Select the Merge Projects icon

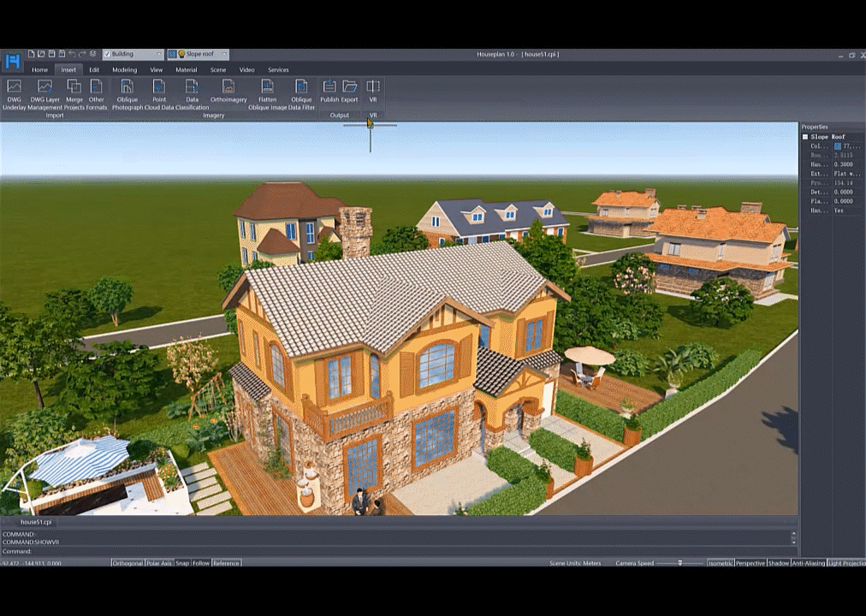pos(74,86)
